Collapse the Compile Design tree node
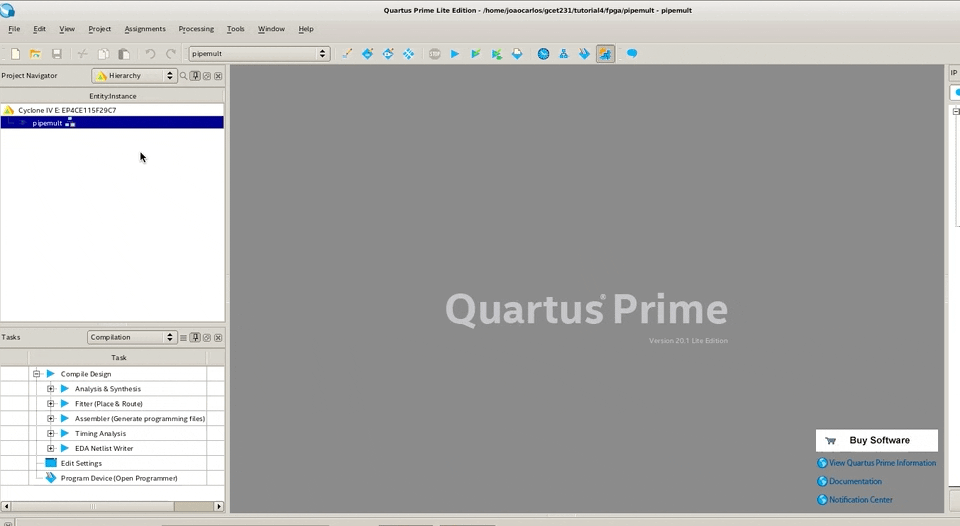The height and width of the screenshot is (526, 960). tap(36, 374)
